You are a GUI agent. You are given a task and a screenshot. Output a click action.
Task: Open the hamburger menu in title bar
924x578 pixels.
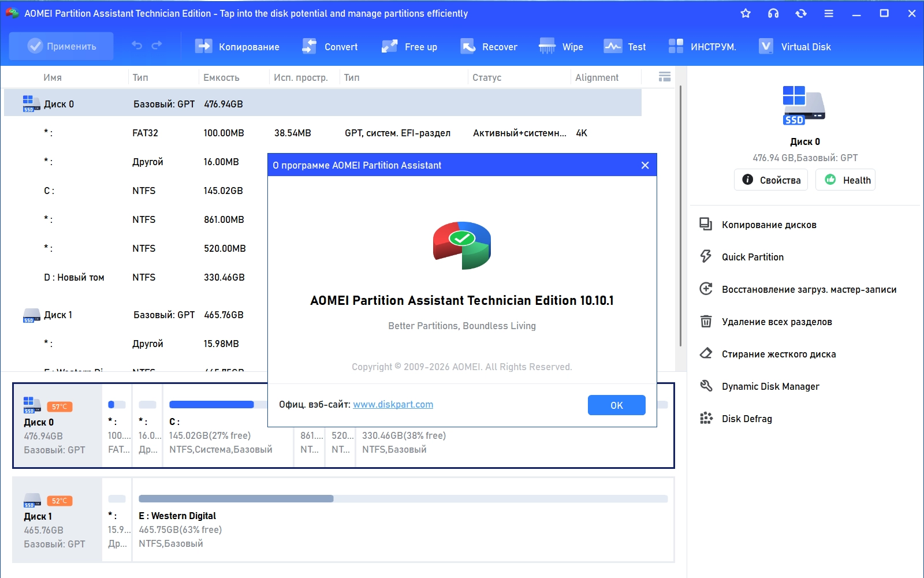(829, 13)
